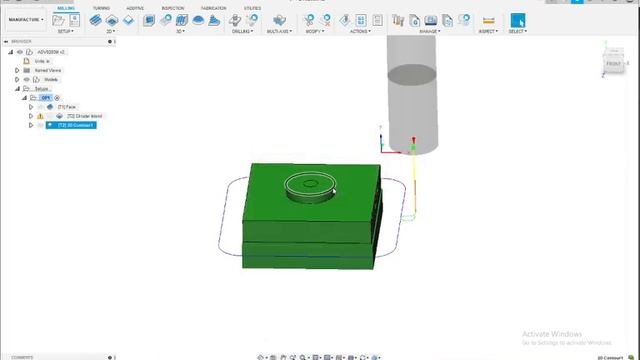The height and width of the screenshot is (360, 640).
Task: Select the highlighted 2D Contour operation
Action: (71, 125)
